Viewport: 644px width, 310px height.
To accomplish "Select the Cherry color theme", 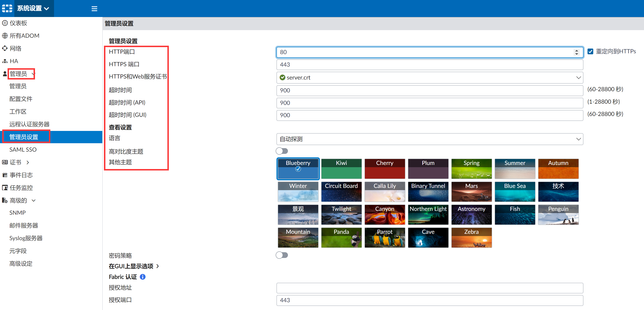I will [385, 168].
